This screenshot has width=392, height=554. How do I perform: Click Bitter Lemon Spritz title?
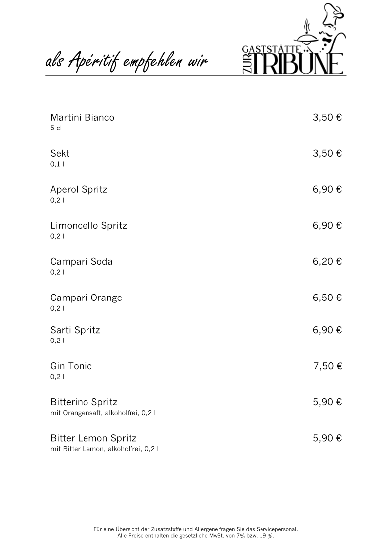(x=93, y=438)
